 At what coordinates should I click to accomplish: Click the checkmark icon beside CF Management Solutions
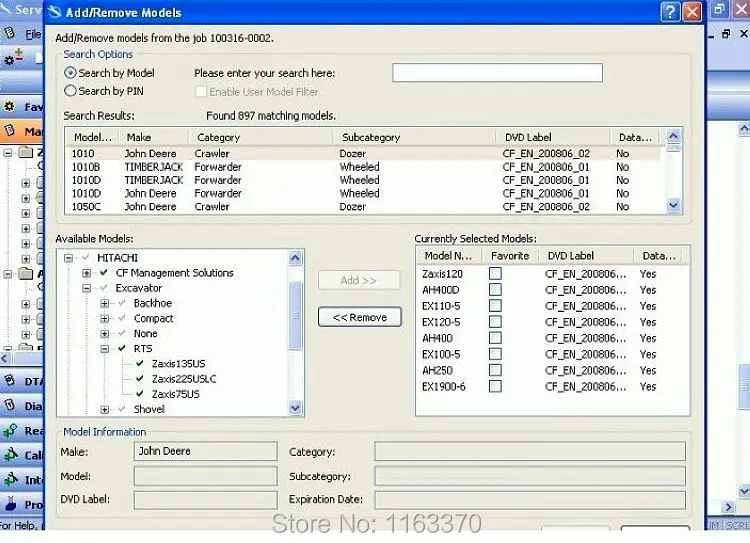point(104,273)
